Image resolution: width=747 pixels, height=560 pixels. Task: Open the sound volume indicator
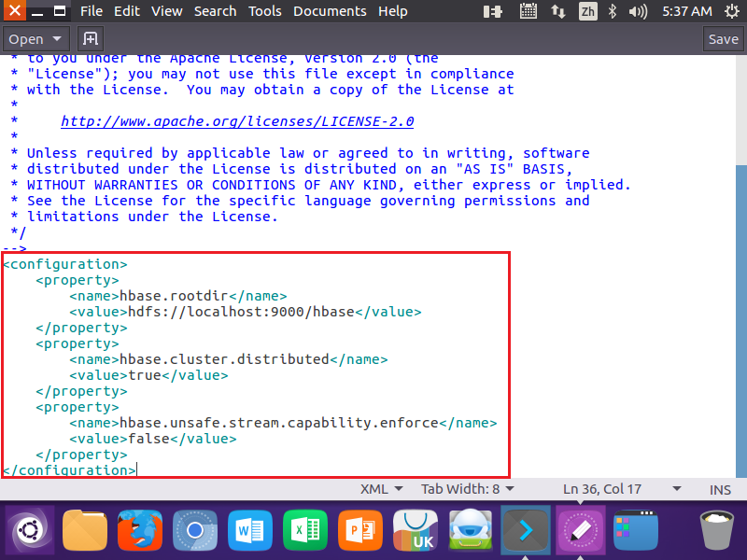[638, 11]
